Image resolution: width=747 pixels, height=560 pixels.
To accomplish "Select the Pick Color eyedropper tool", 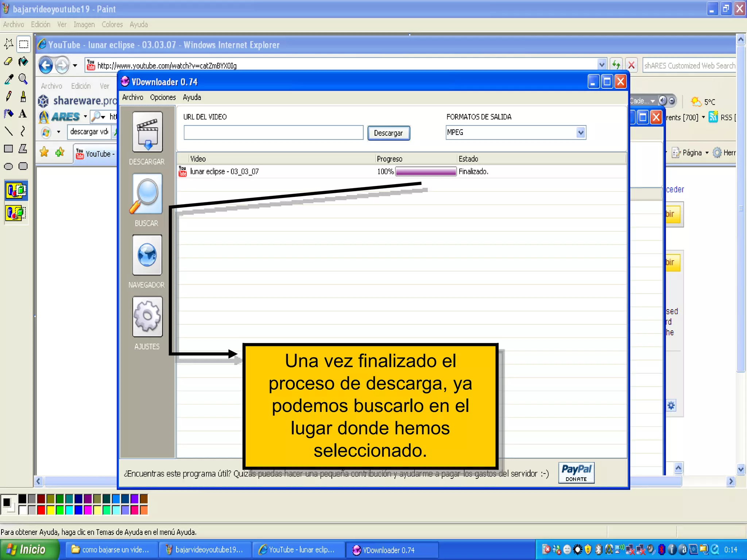I will tap(8, 79).
